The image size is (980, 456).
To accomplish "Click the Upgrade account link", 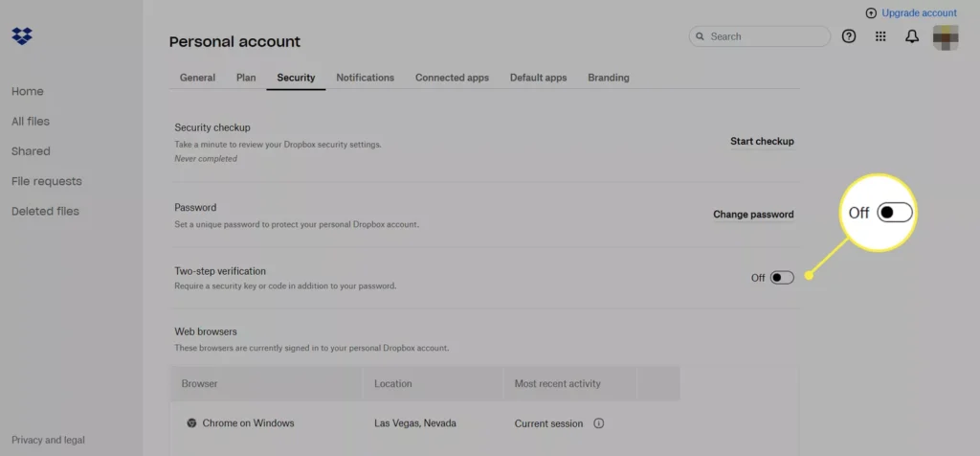I will 919,13.
